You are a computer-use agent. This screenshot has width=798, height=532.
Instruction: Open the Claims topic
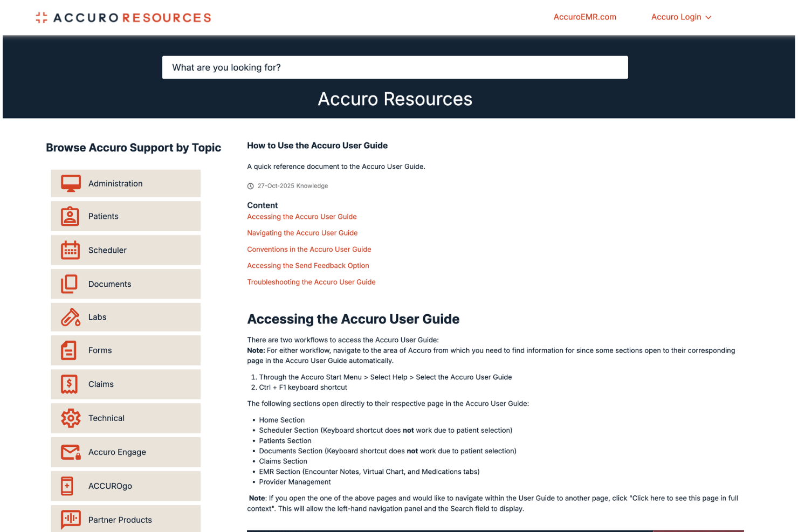click(x=126, y=384)
